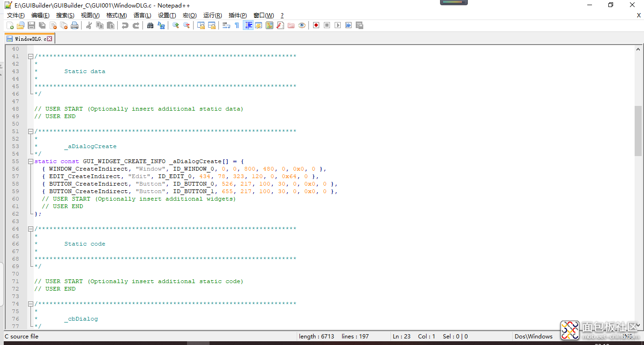Cut selection with the scissors icon
644x345 pixels.
click(x=89, y=25)
